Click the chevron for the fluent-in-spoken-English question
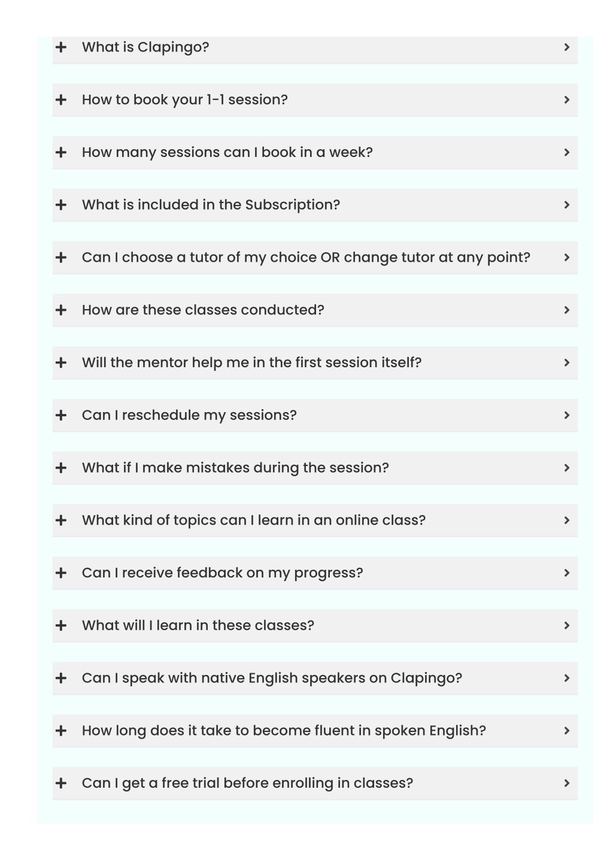 (566, 731)
